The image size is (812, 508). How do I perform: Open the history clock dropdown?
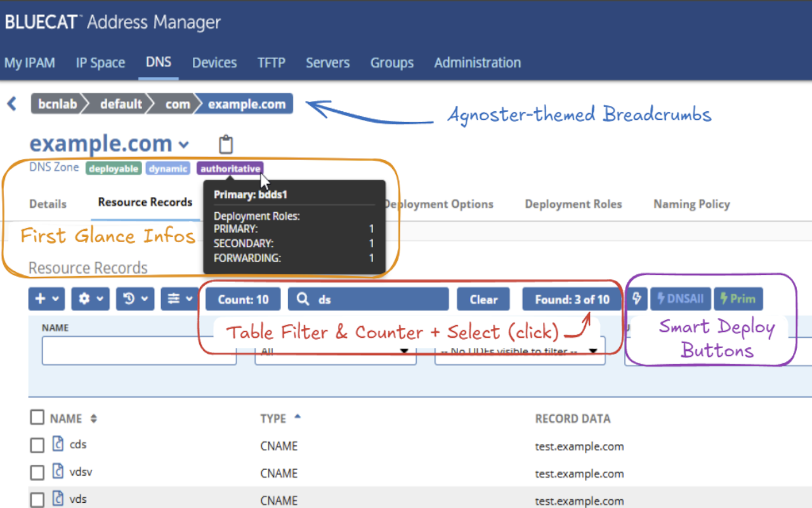coord(134,299)
